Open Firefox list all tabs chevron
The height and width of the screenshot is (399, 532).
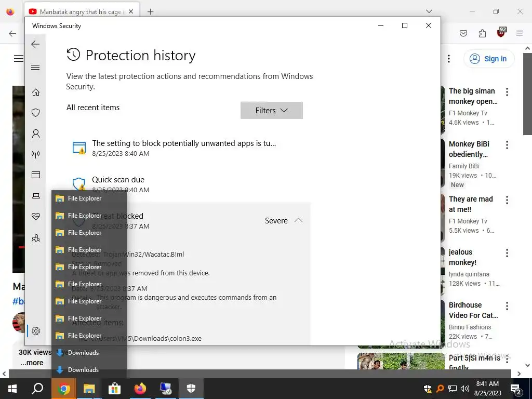(x=429, y=11)
